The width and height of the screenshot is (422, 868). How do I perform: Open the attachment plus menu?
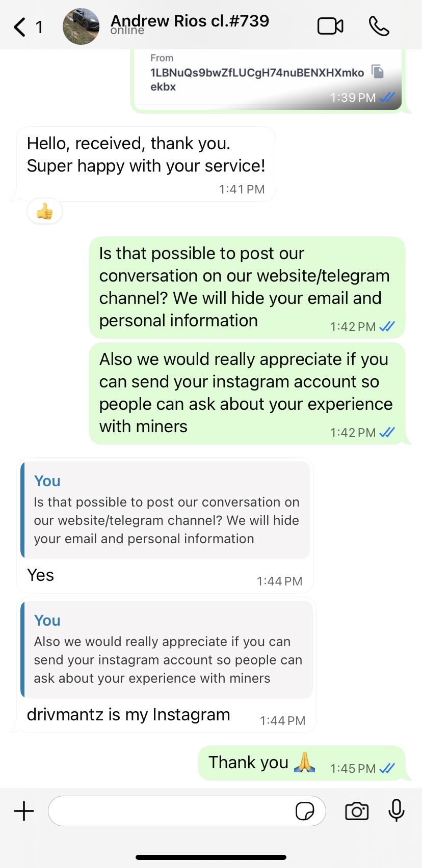click(x=24, y=811)
